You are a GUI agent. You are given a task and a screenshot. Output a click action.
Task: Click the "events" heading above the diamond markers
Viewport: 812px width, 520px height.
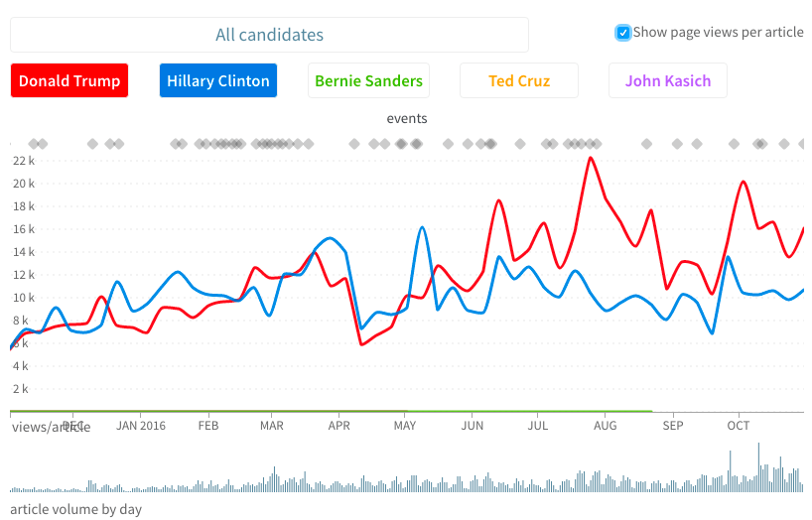pyautogui.click(x=407, y=118)
